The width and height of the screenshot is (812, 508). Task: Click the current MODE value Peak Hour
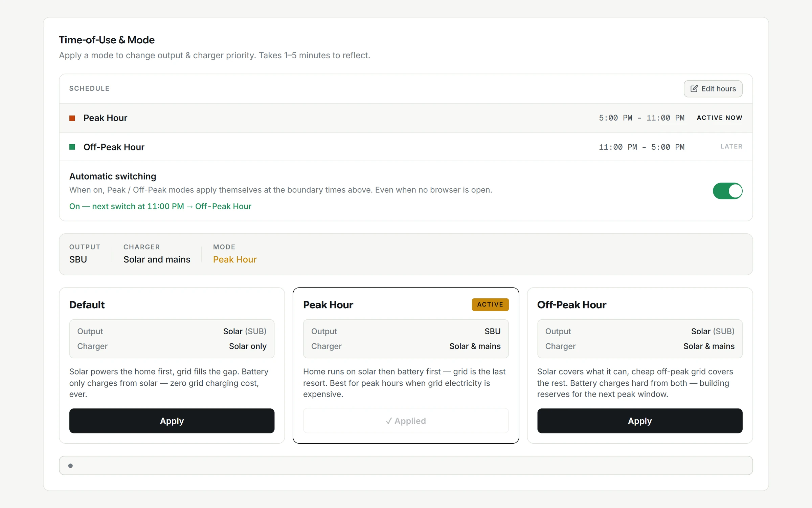point(235,259)
